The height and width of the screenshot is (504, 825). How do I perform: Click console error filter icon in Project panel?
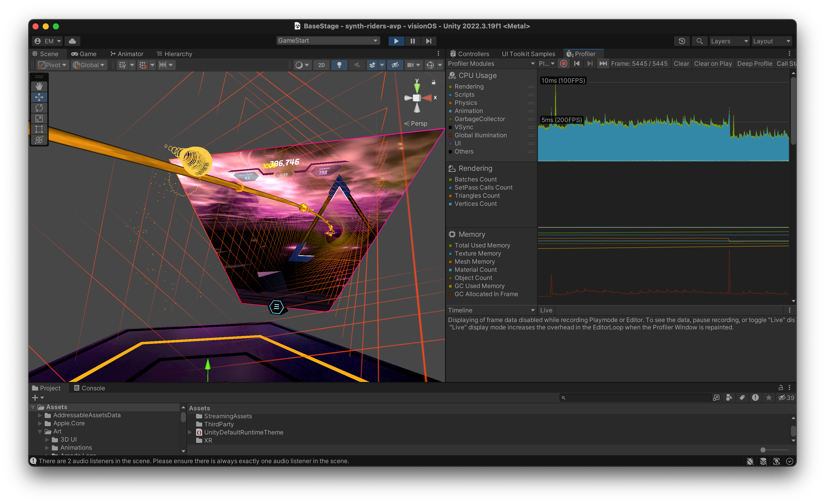(755, 397)
